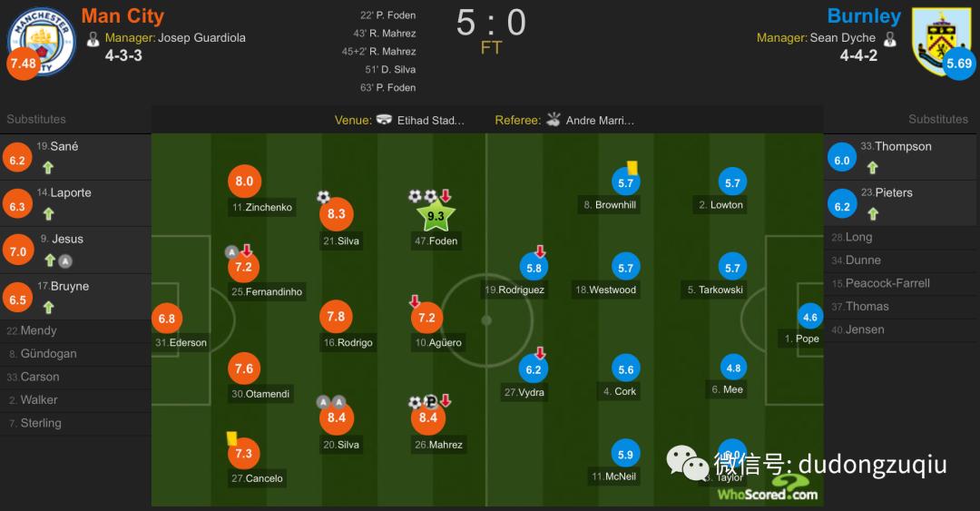The height and width of the screenshot is (511, 980).
Task: Click Foden's star rating badge
Action: [x=436, y=217]
